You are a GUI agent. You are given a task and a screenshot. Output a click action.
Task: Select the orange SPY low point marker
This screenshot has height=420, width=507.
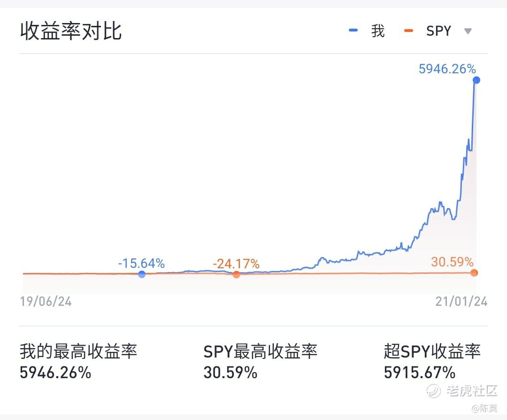[x=236, y=274]
